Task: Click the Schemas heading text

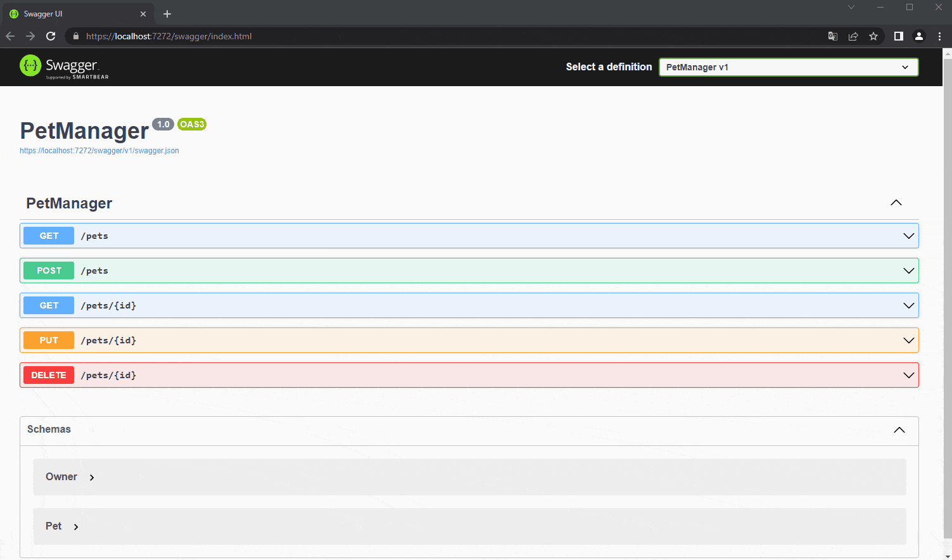Action: pos(49,430)
